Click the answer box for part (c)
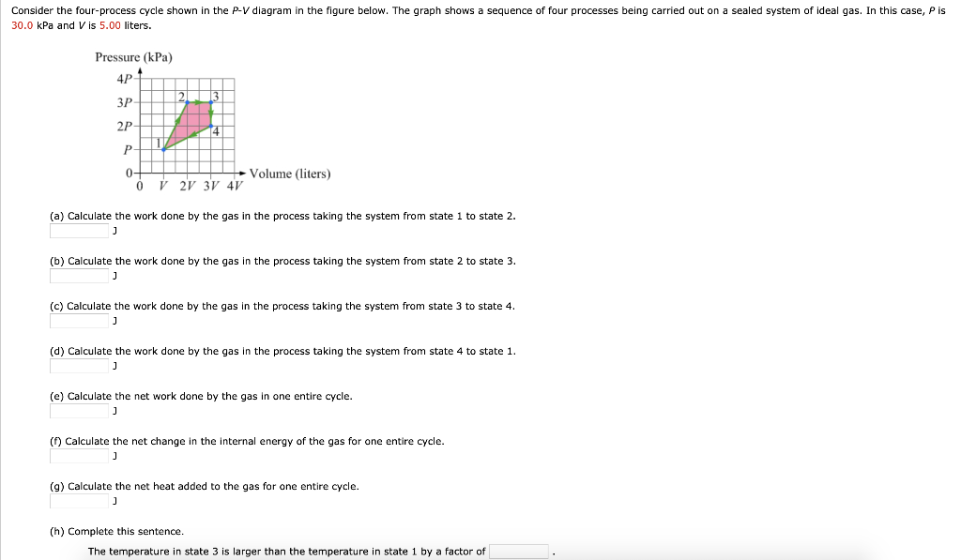 [x=78, y=320]
